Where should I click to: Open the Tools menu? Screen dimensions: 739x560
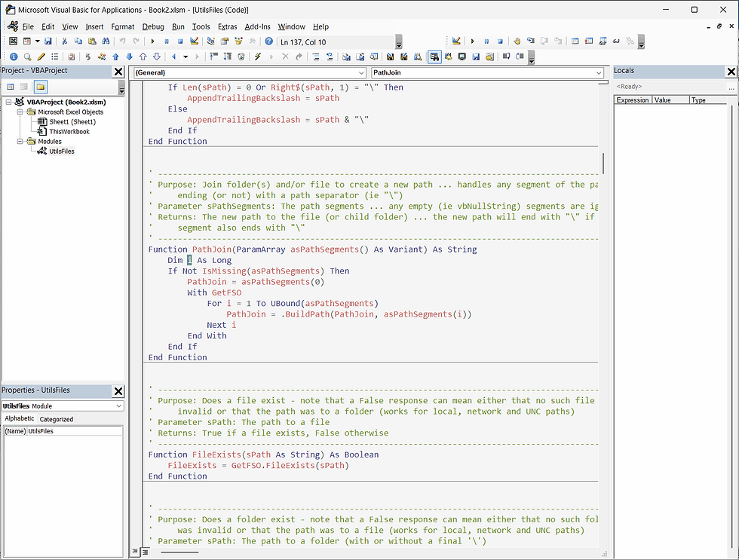point(201,27)
